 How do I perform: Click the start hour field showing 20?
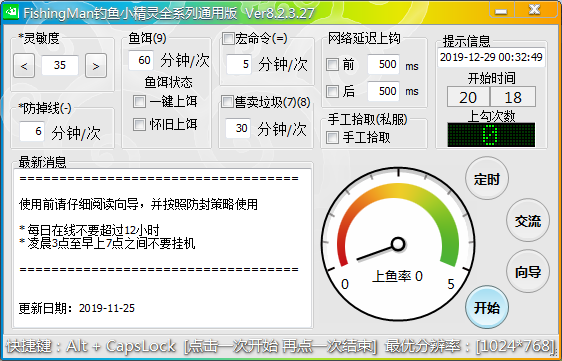[x=468, y=97]
